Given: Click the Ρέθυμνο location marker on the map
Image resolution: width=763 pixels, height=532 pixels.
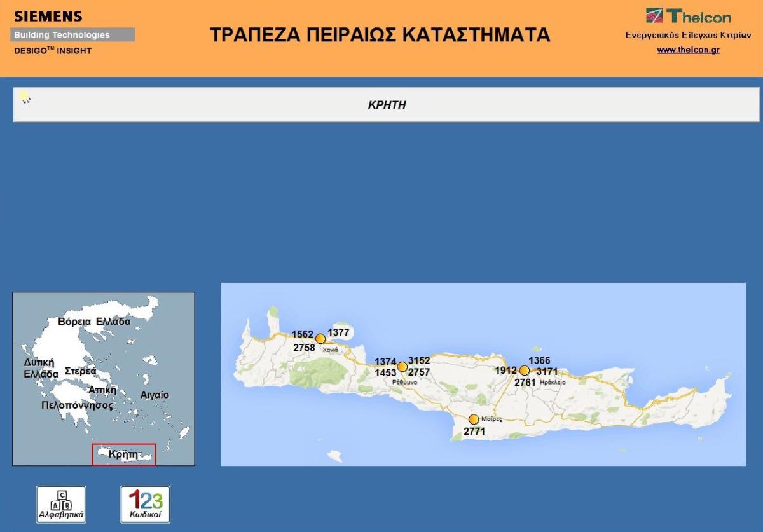Looking at the screenshot, I should coord(402,367).
